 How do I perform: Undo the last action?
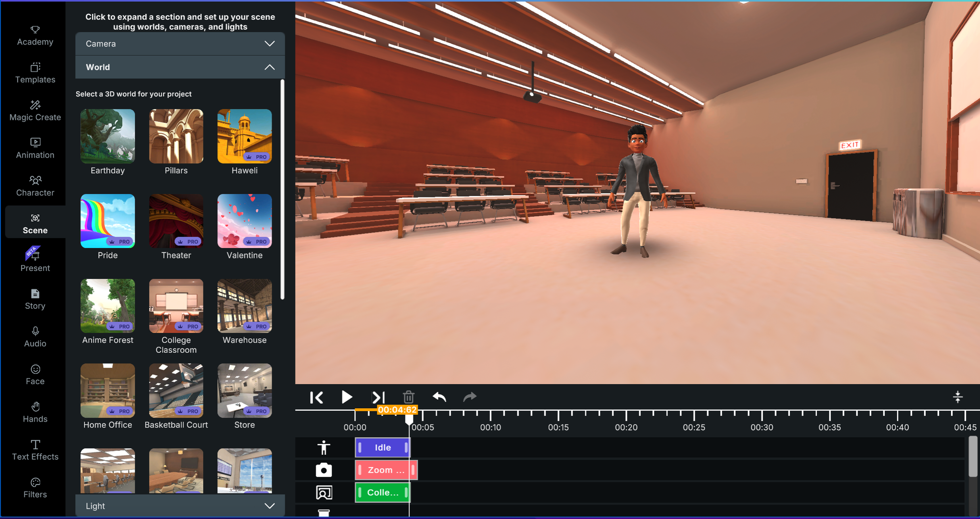point(439,397)
